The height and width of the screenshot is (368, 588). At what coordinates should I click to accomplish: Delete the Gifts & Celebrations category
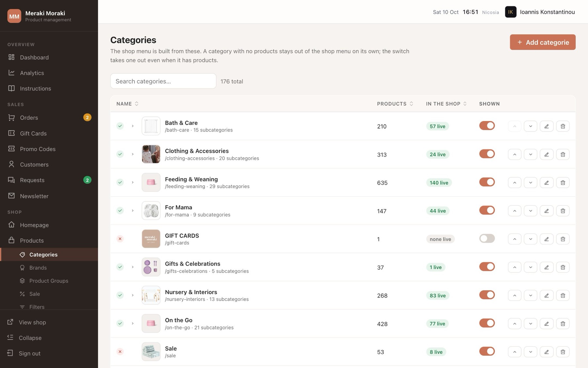(x=563, y=267)
